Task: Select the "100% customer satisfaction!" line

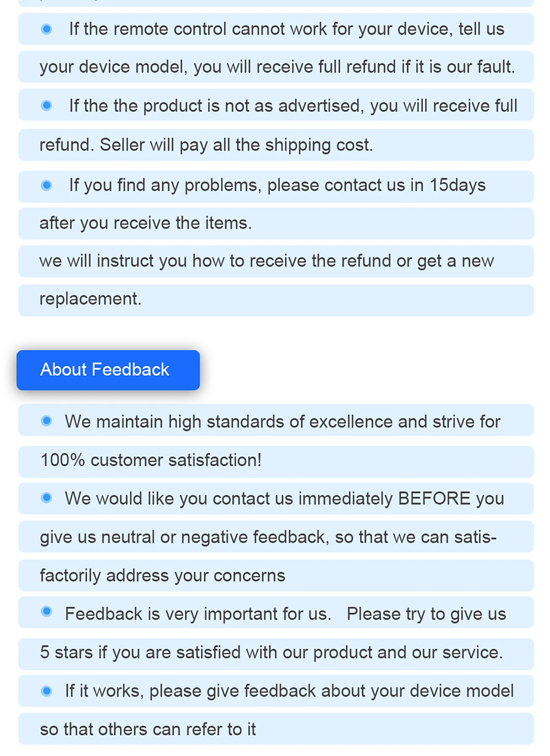Action: (151, 460)
